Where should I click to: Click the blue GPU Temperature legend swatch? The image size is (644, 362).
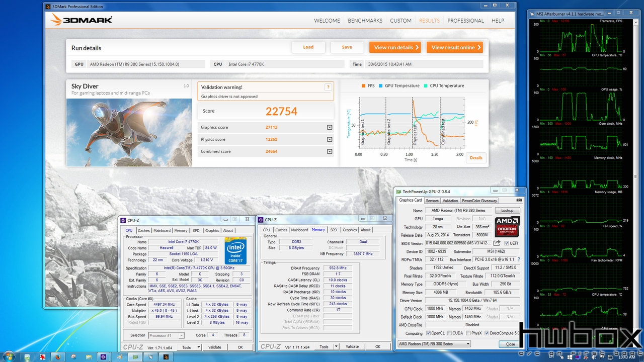[381, 86]
